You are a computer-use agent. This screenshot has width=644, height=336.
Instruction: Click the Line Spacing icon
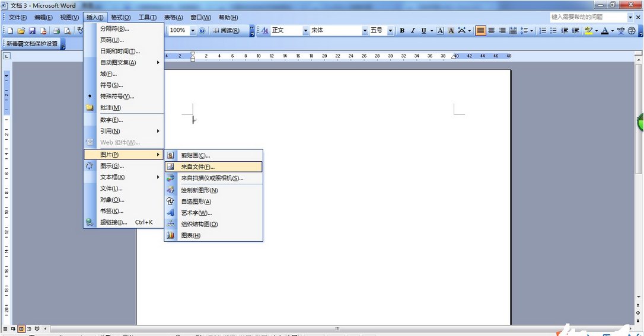[524, 31]
